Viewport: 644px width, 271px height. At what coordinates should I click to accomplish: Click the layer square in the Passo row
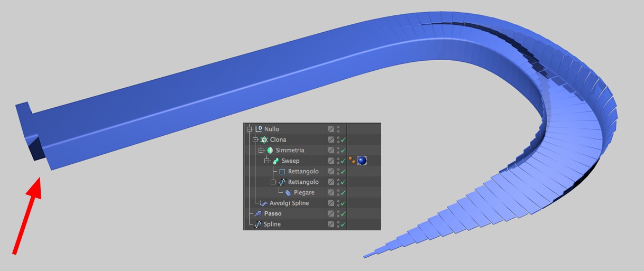tap(331, 213)
